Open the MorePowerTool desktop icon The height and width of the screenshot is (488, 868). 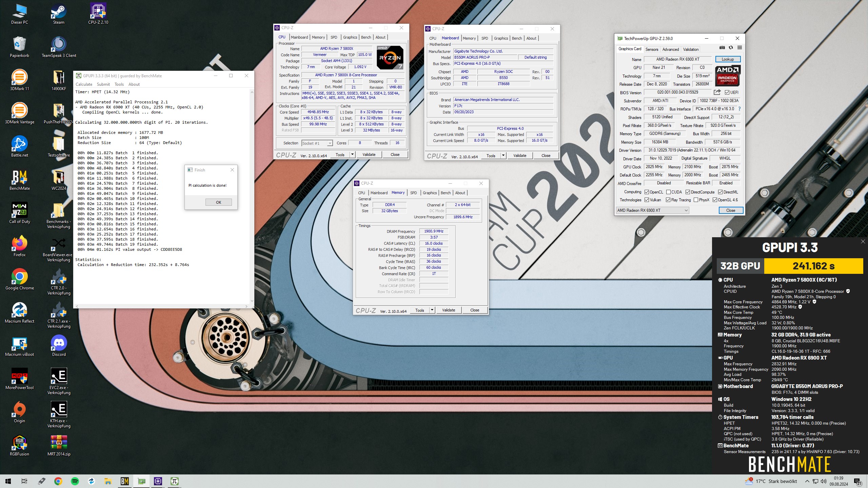point(19,380)
